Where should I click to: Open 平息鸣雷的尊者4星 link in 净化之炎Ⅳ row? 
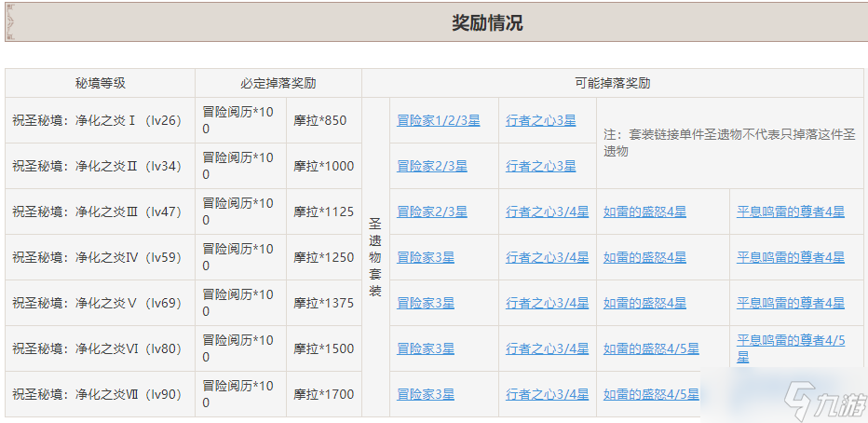point(791,257)
